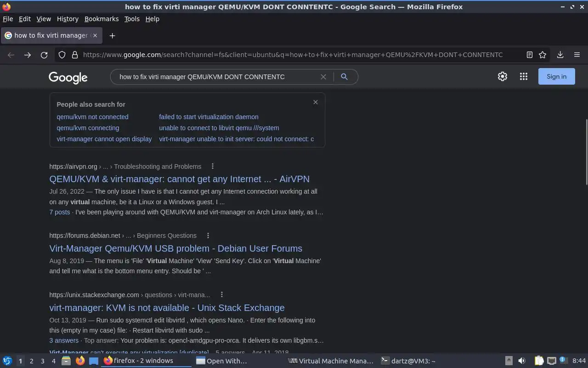Image resolution: width=588 pixels, height=368 pixels.
Task: Open Firefox hamburger application menu
Action: (577, 55)
